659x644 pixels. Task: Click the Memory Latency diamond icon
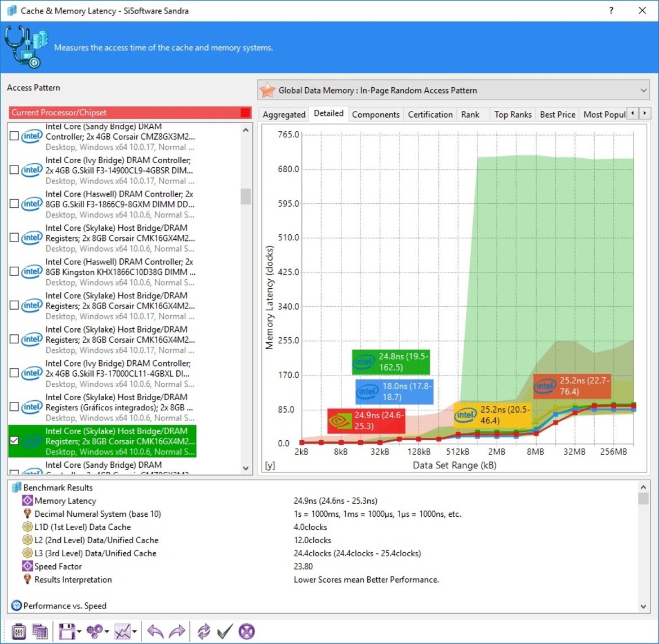pos(28,500)
